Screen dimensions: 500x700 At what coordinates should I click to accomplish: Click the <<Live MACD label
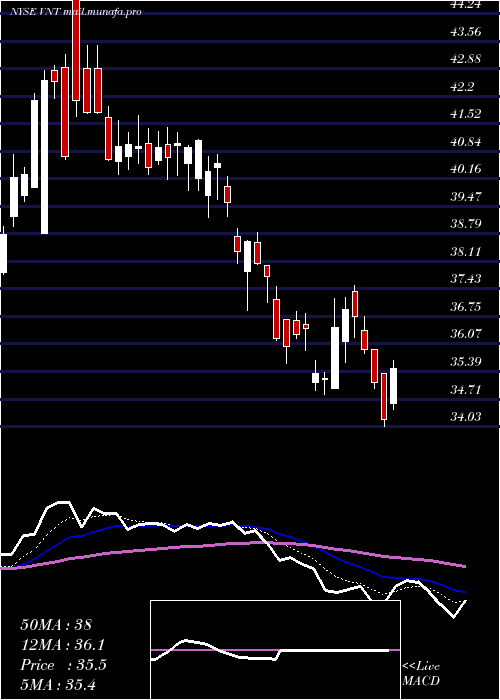[x=421, y=674]
